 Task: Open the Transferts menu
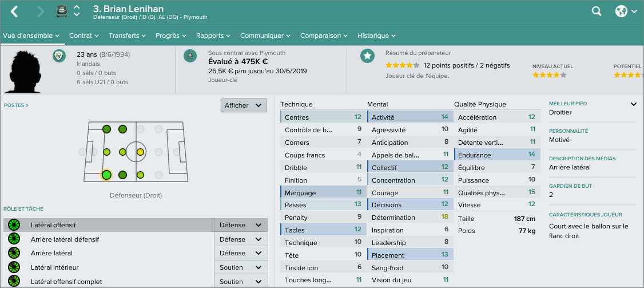[127, 35]
